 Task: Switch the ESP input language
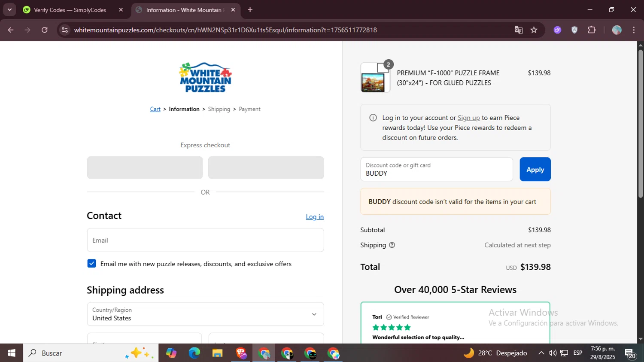[x=578, y=353]
